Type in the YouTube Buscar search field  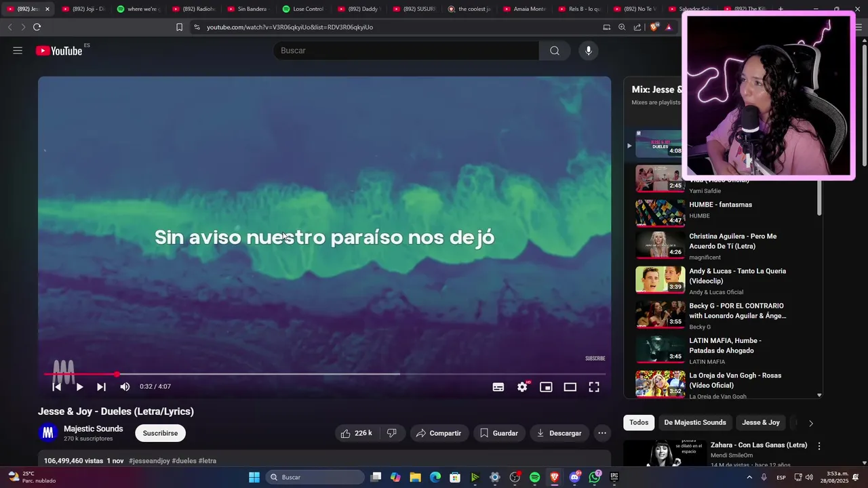406,51
